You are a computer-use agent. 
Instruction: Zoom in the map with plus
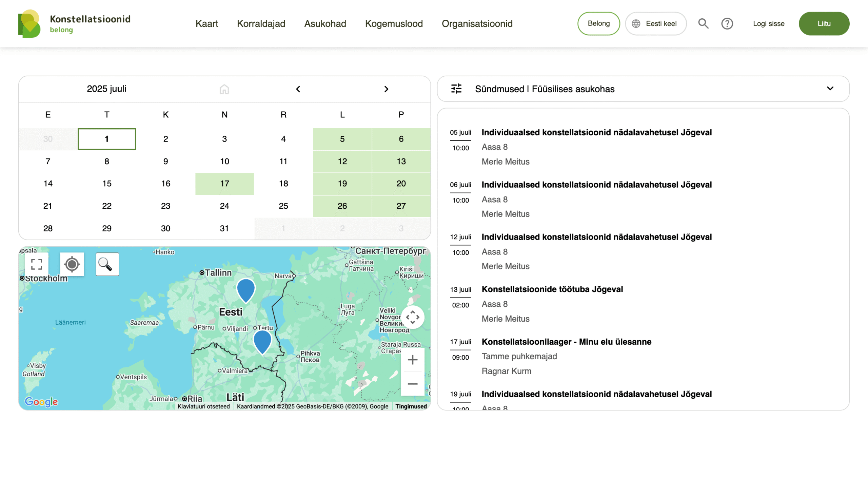(x=412, y=360)
